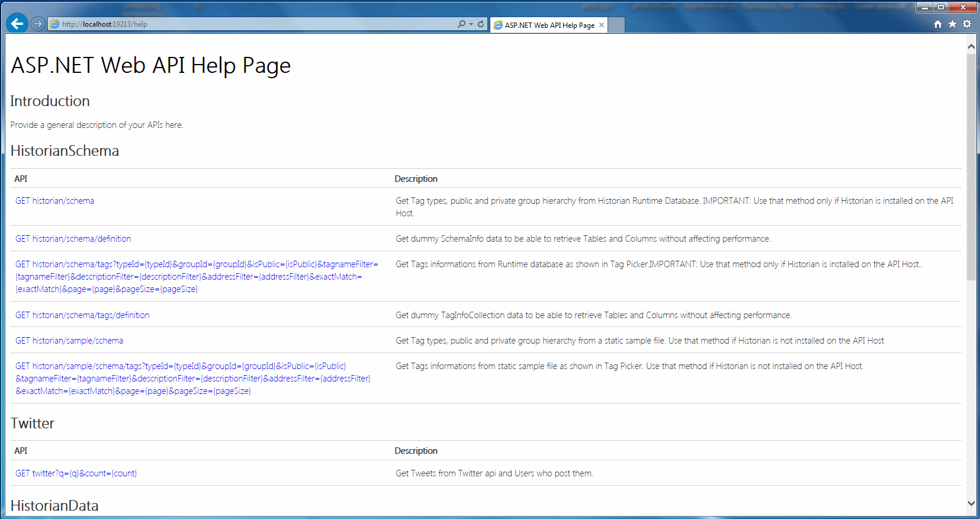This screenshot has width=980, height=519.
Task: Click the description 'Get dummy SchemaInfo data'
Action: click(583, 239)
